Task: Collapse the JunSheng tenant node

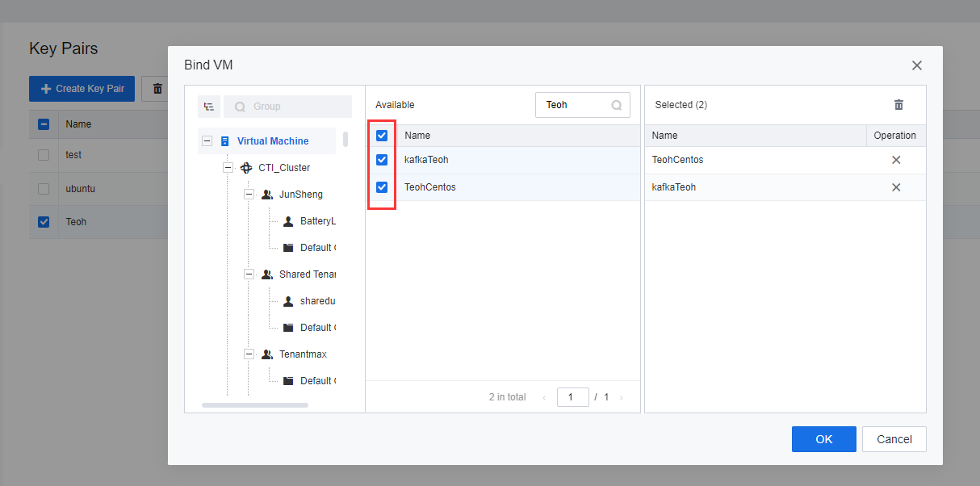Action: [249, 195]
